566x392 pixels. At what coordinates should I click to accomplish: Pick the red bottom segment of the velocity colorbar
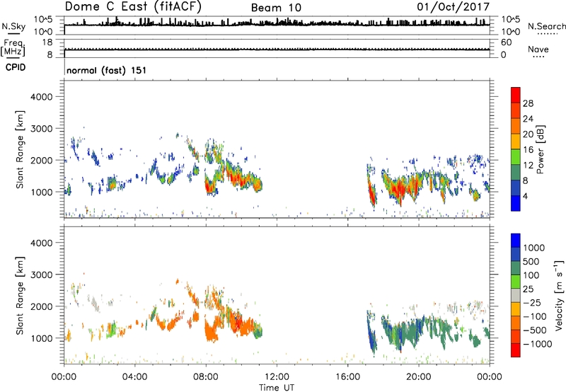516,350
